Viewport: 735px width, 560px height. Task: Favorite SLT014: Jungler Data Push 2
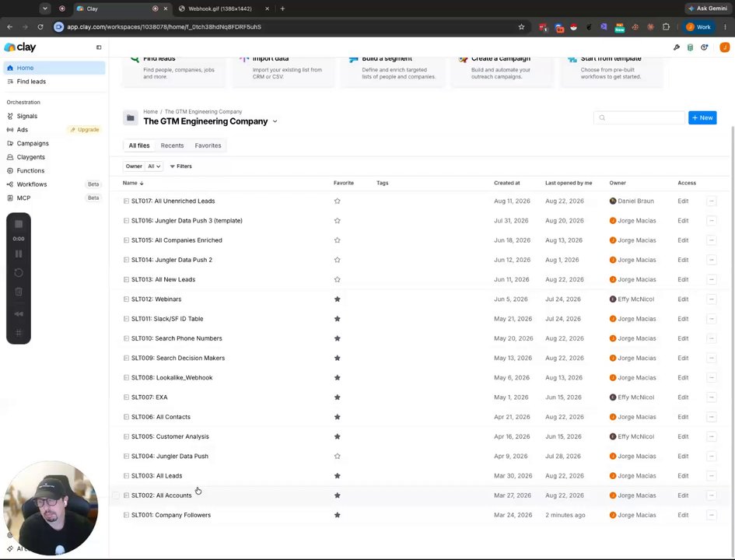[337, 260]
